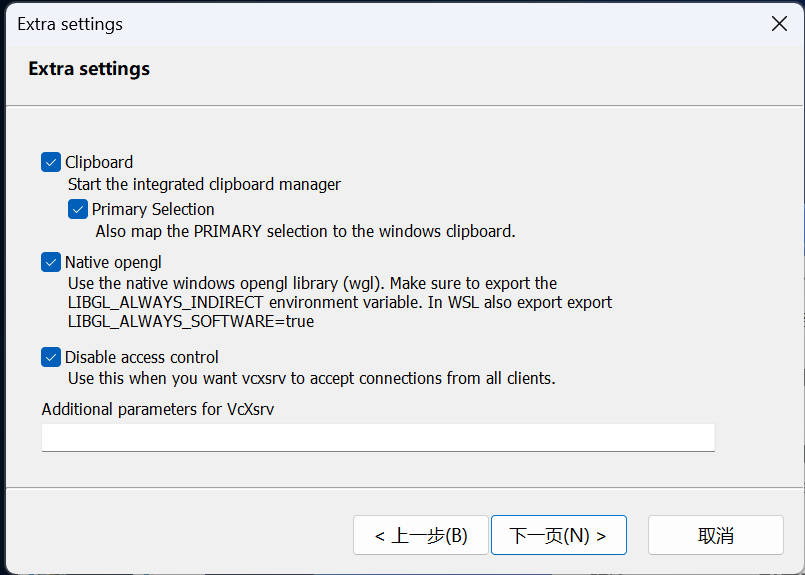
Task: Click "Start the integrated clipboard manager" description
Action: click(x=204, y=184)
